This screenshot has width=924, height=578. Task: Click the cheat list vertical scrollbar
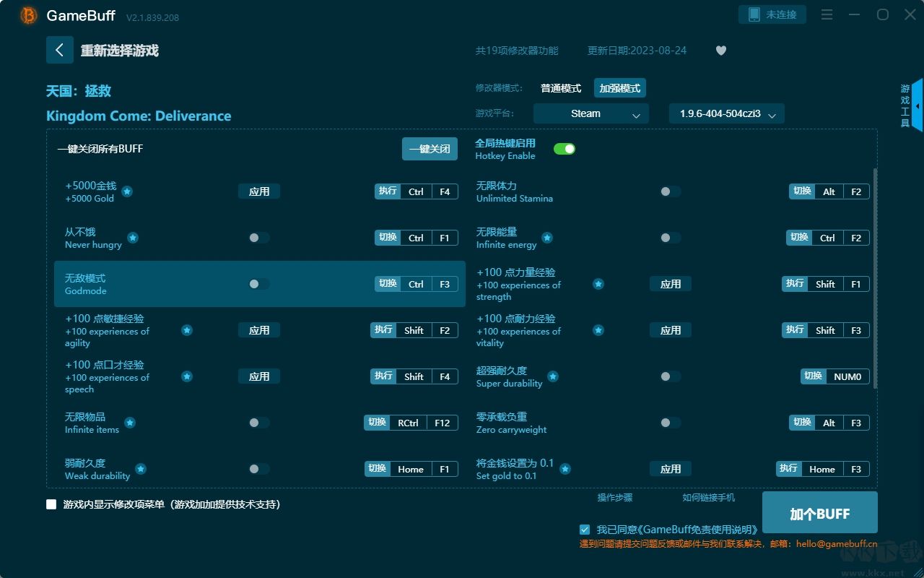(x=876, y=278)
